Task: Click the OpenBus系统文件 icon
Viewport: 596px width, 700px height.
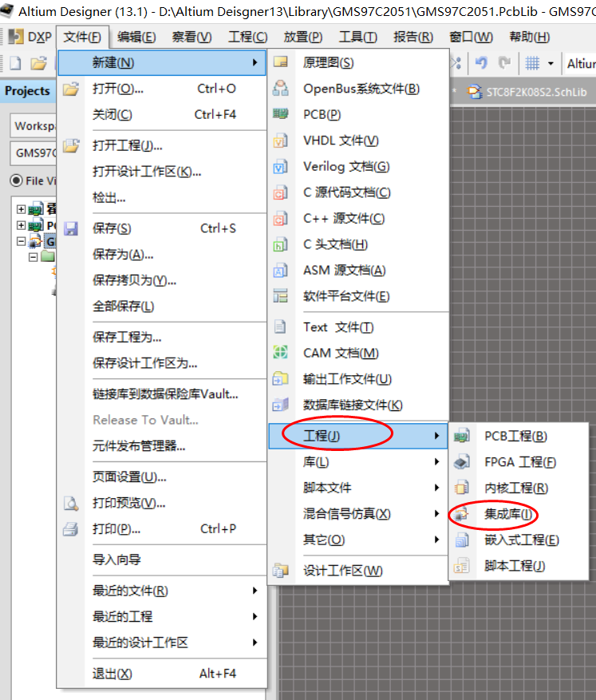Action: pyautogui.click(x=281, y=89)
